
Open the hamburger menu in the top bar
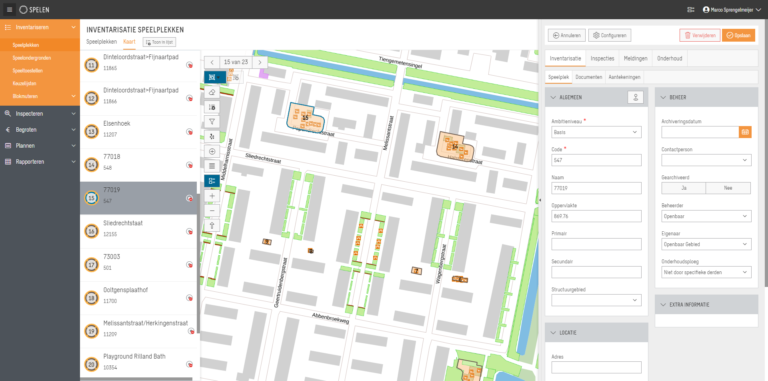point(9,9)
